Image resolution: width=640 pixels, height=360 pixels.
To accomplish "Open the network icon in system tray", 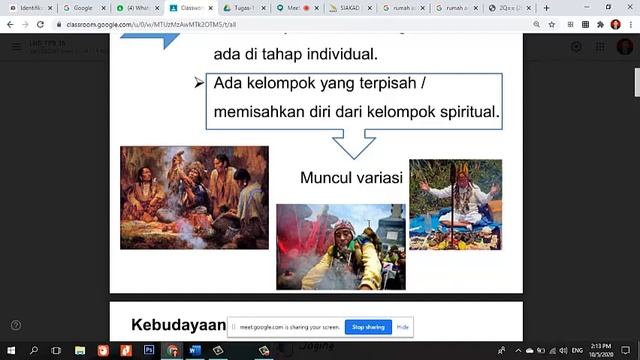I will (x=552, y=350).
